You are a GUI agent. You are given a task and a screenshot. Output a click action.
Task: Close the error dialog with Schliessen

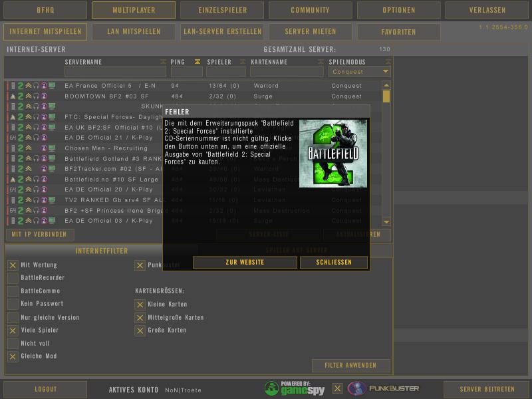pos(334,262)
